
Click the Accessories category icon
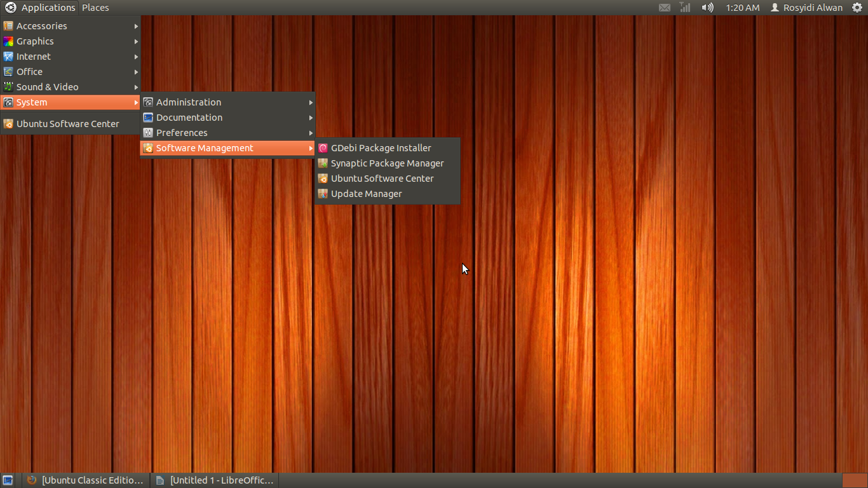click(x=8, y=26)
